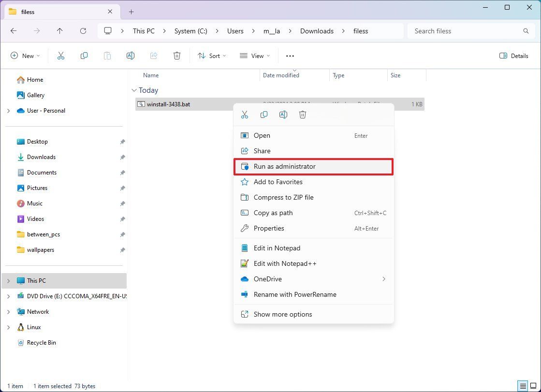
Task: Navigate up one folder level
Action: (59, 31)
